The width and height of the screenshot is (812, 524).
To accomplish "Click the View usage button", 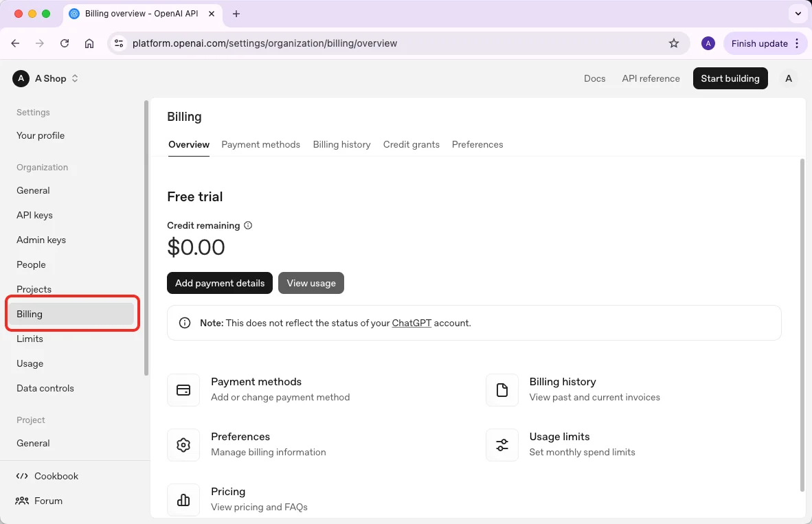I will (x=311, y=283).
